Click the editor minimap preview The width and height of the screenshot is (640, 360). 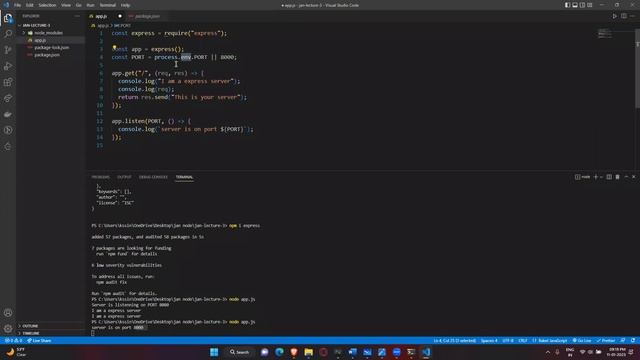[x=604, y=33]
